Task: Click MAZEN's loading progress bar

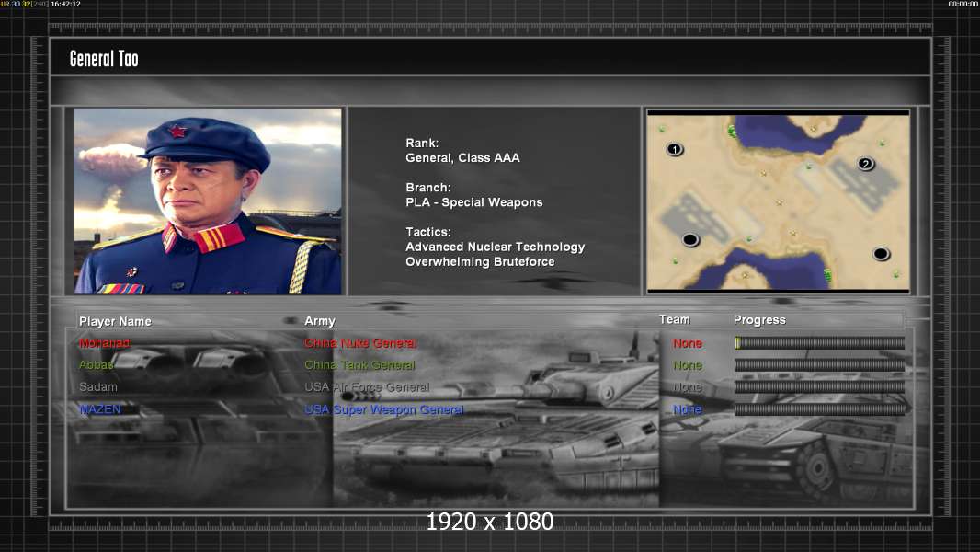Action: 819,409
